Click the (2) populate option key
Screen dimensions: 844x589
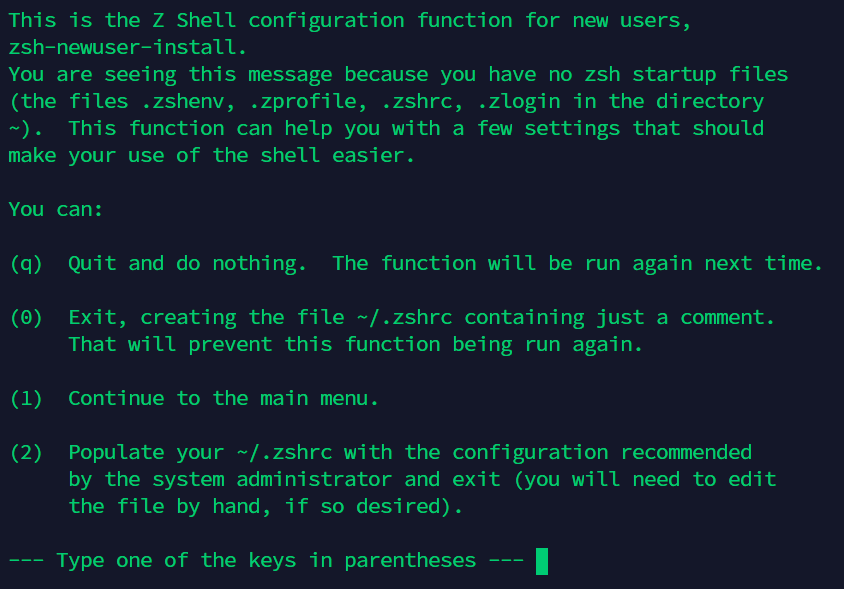(26, 453)
